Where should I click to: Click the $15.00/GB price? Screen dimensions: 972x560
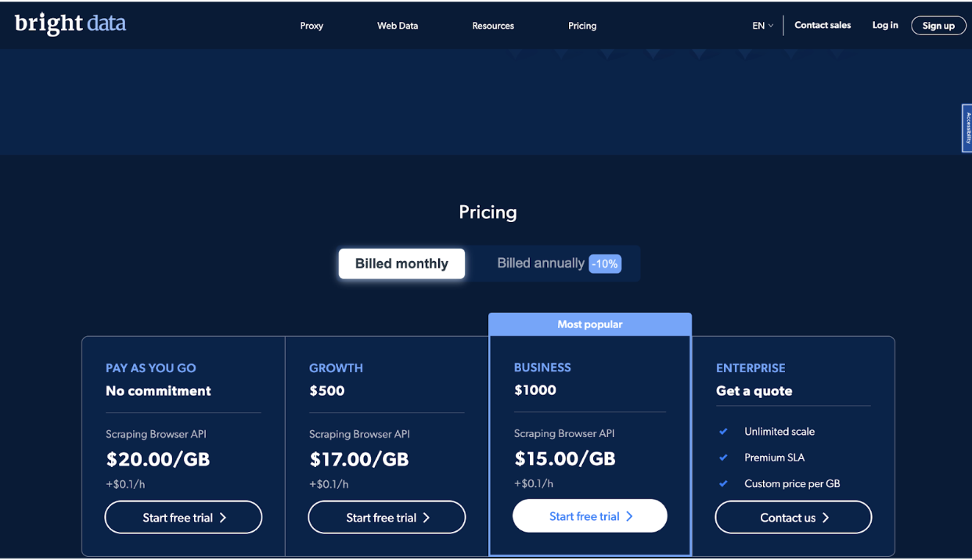point(565,458)
